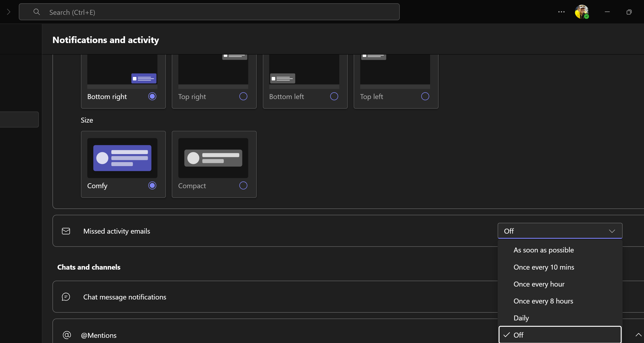Viewport: 644px width, 343px height.
Task: Click the restore window icon
Action: tap(629, 12)
